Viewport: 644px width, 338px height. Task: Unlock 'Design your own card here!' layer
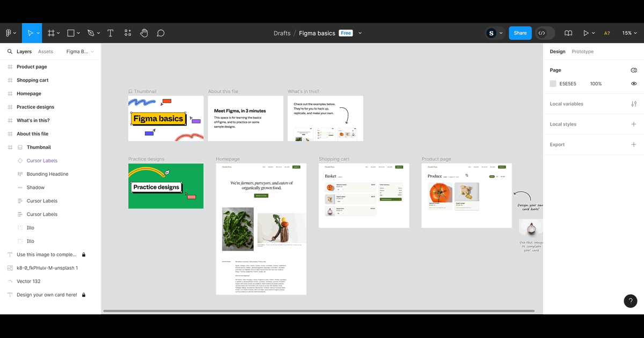[84, 295]
